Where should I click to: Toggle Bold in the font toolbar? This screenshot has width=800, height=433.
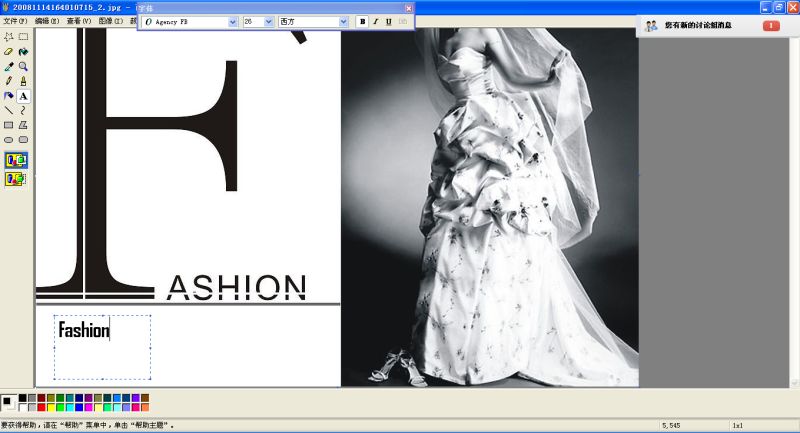[x=362, y=21]
